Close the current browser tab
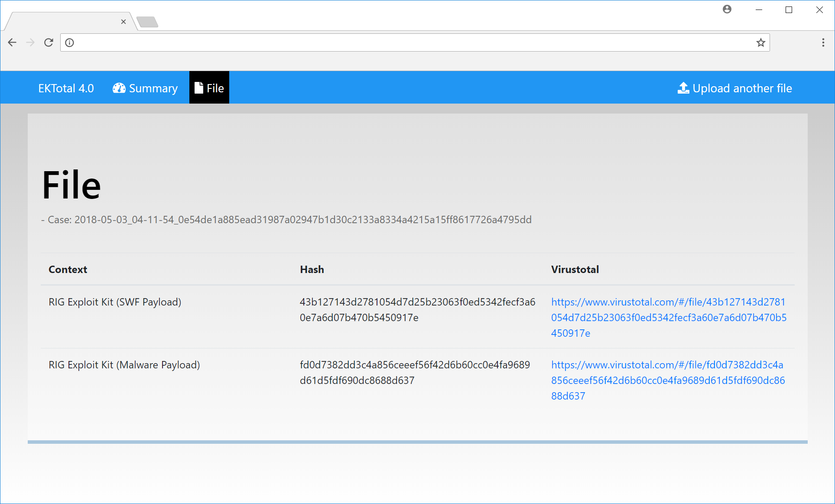 point(123,22)
